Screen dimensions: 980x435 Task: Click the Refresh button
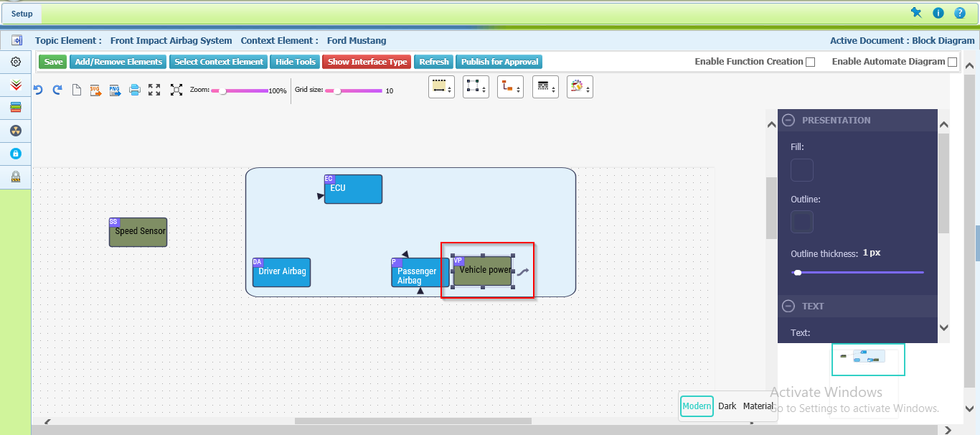[434, 62]
